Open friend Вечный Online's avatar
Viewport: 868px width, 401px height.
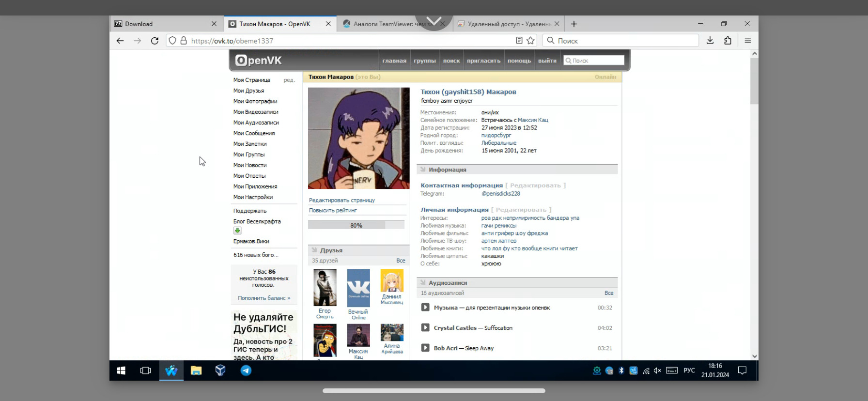click(x=358, y=288)
